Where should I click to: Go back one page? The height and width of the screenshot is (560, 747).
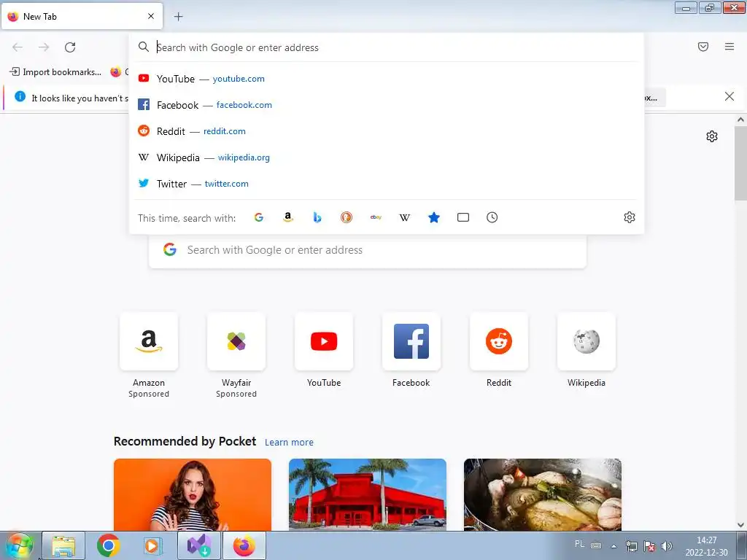[18, 47]
